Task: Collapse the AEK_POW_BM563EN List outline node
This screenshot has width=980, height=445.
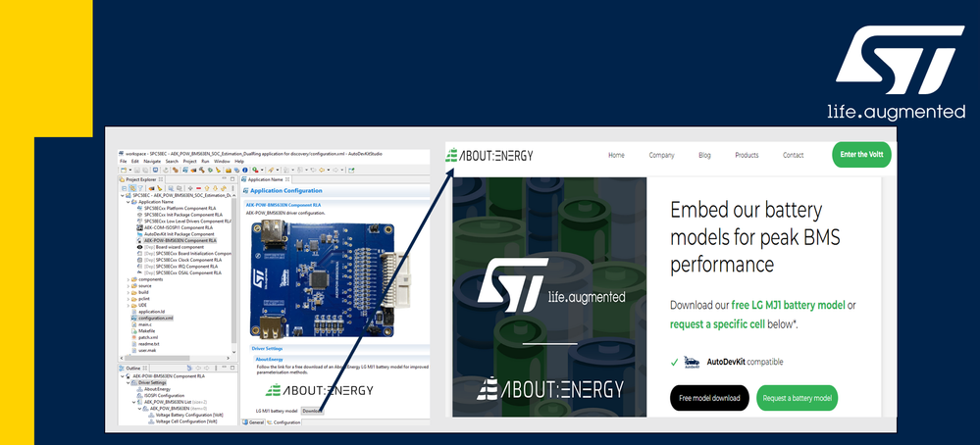Action: (x=133, y=403)
